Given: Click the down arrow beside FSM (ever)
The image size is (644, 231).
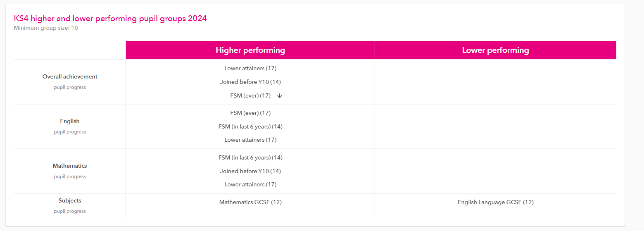Looking at the screenshot, I should pos(280,96).
